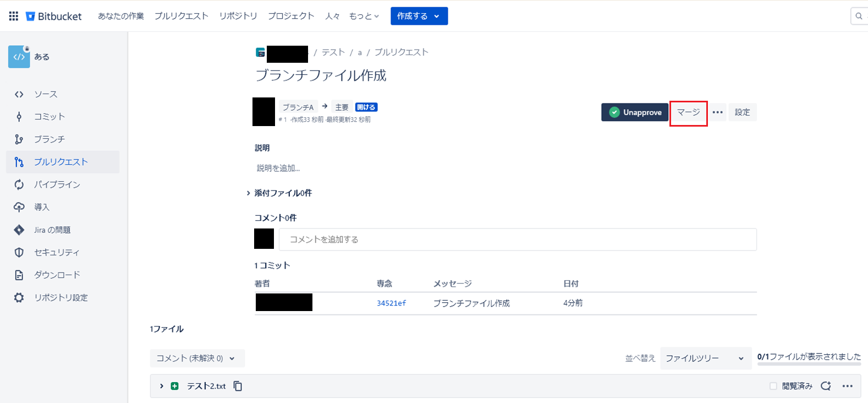Click the ソース code icon
868x403 pixels.
[19, 94]
